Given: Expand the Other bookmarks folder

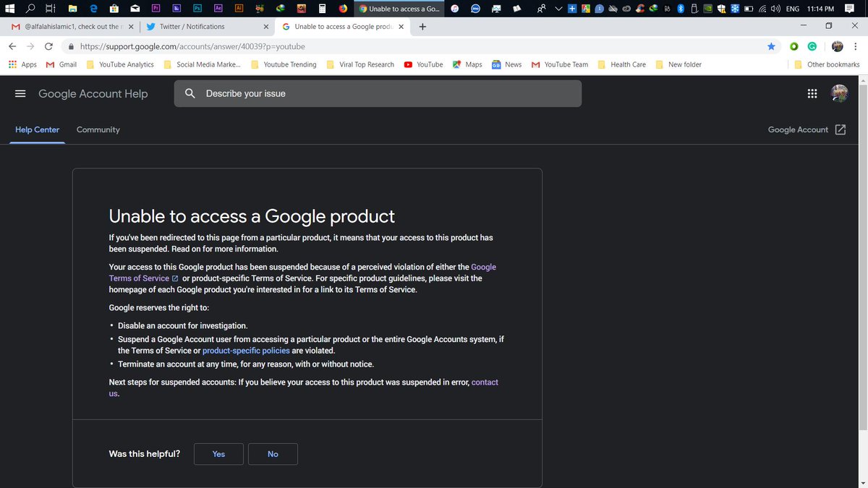Looking at the screenshot, I should pos(827,64).
